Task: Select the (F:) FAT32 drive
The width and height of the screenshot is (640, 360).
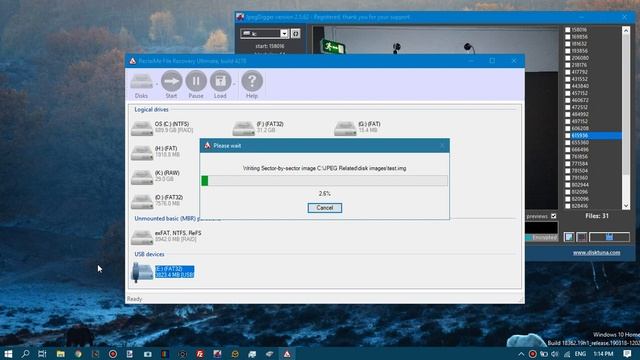Action: [258, 127]
